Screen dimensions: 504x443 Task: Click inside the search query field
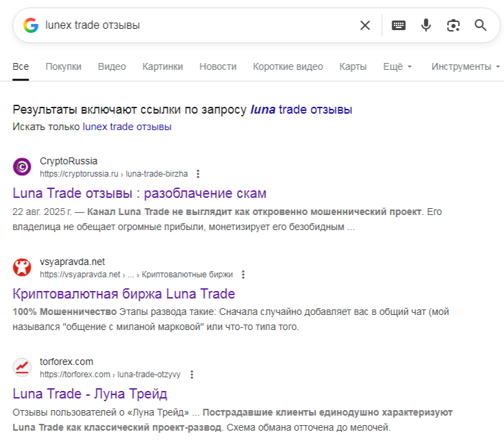tap(199, 25)
